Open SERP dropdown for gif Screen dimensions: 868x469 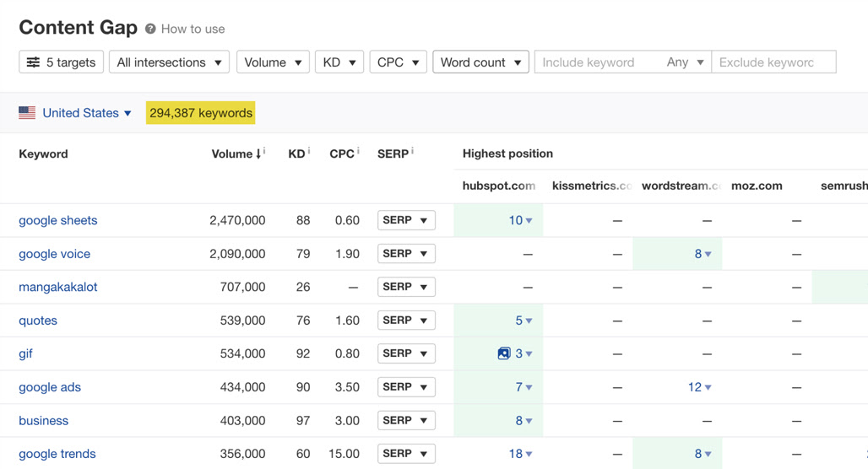406,353
